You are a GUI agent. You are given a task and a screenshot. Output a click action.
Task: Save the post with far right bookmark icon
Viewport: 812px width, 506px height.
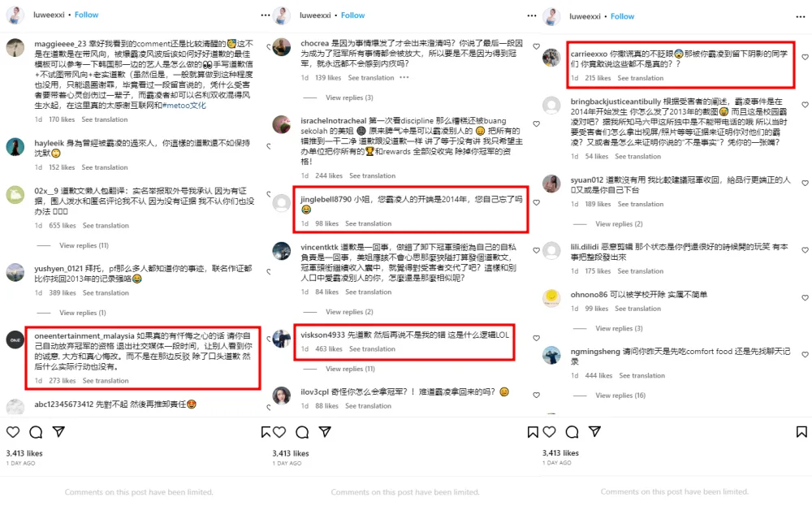(801, 431)
